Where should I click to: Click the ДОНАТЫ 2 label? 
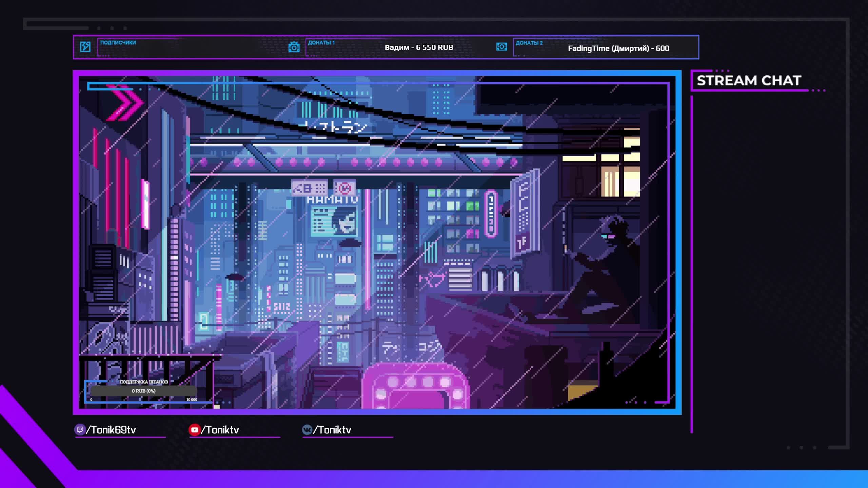point(529,43)
